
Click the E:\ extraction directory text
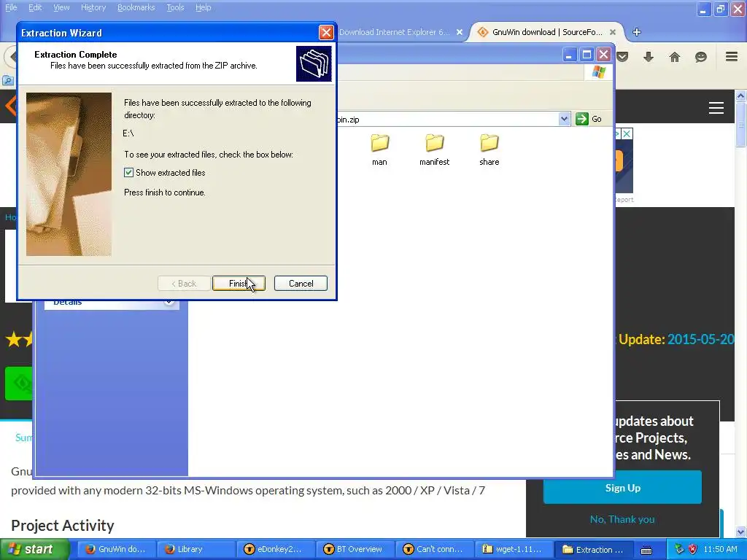[x=128, y=133]
